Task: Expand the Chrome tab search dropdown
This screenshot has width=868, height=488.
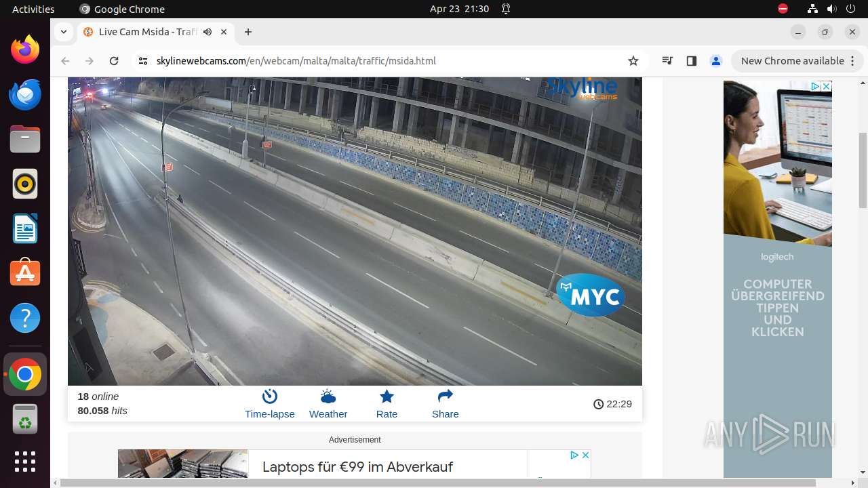Action: [x=63, y=32]
